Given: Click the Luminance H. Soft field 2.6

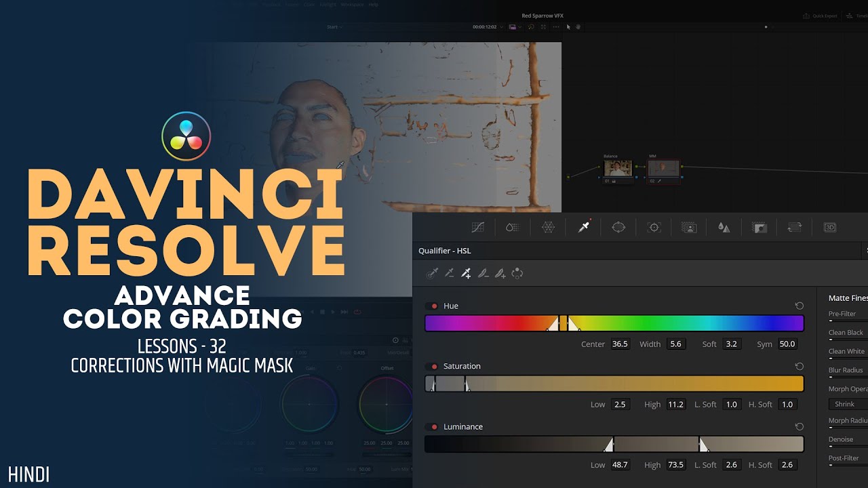Looking at the screenshot, I should coord(787,464).
